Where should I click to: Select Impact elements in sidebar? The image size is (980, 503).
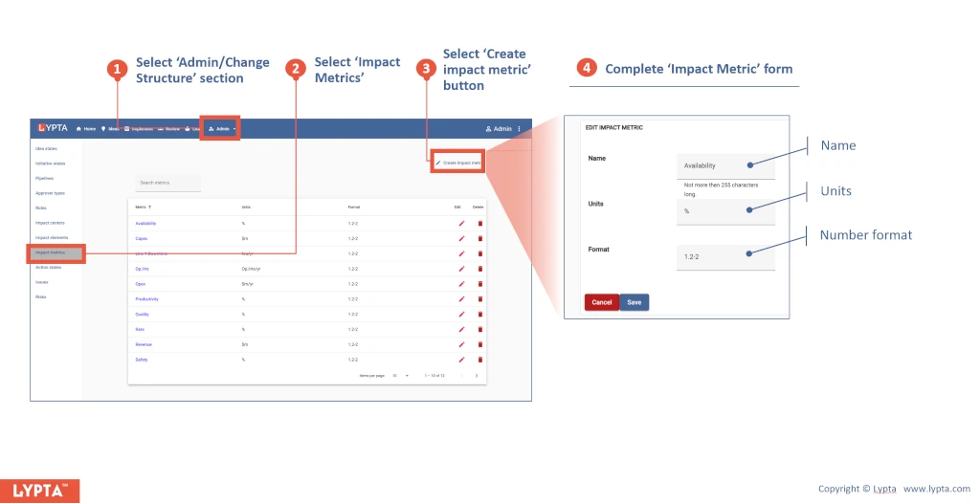click(x=52, y=237)
